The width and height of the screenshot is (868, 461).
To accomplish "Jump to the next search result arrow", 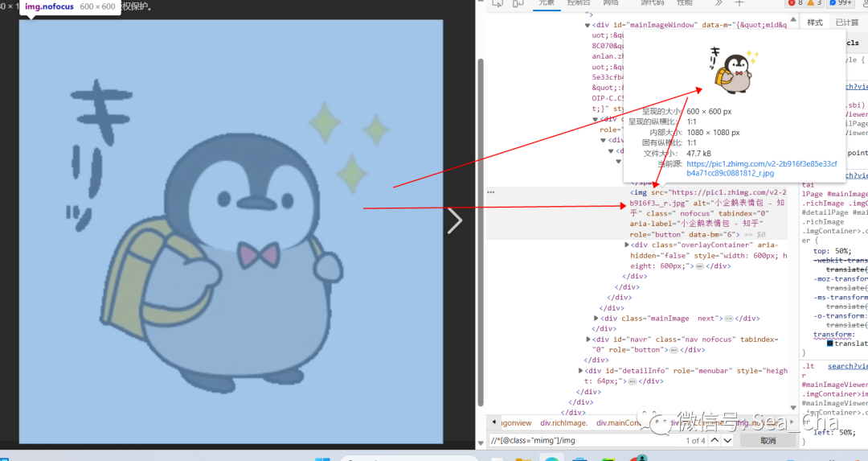I will [727, 441].
